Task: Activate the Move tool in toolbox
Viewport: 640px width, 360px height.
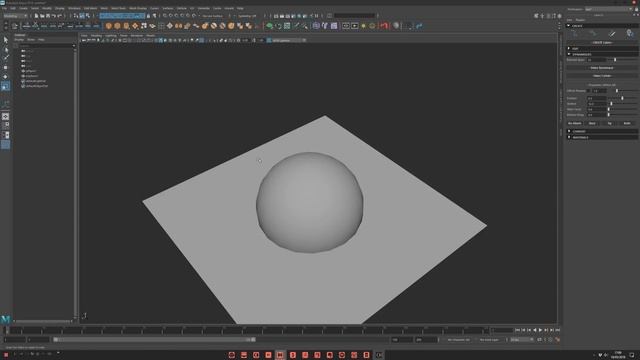Action: pyautogui.click(x=5, y=67)
